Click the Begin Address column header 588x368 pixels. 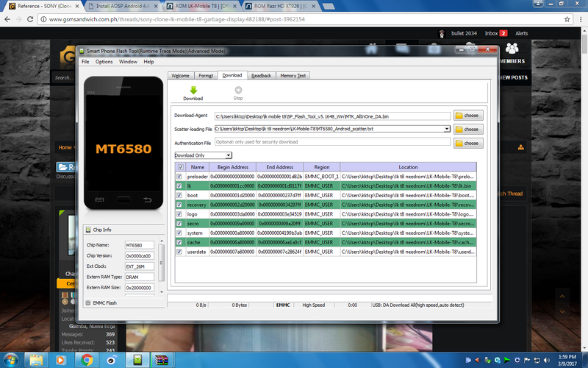[232, 167]
